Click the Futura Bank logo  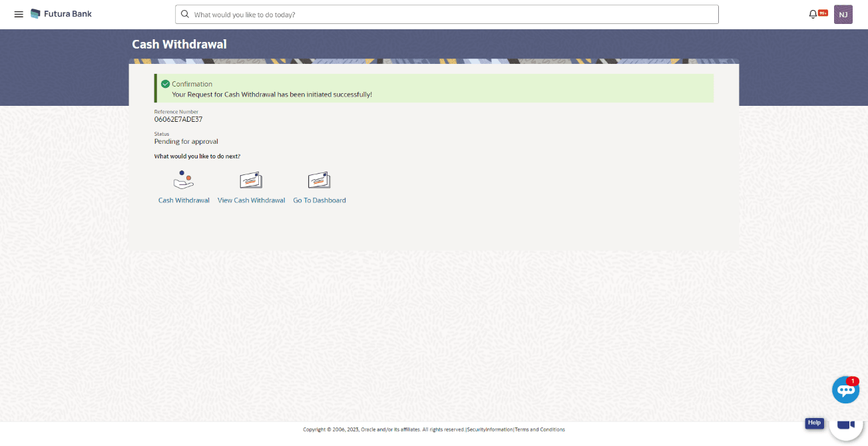[61, 14]
